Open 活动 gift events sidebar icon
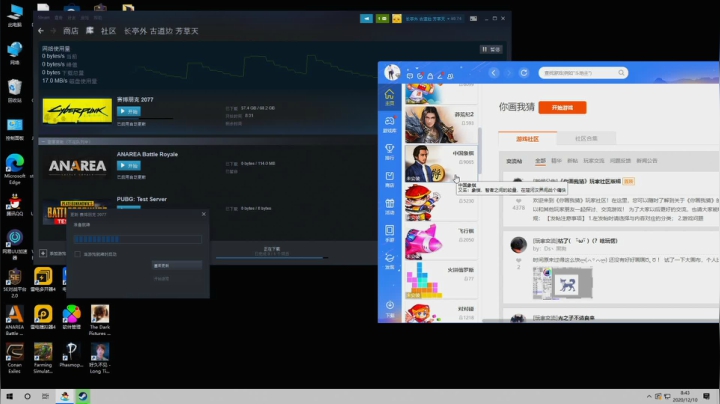Image resolution: width=720 pixels, height=404 pixels. coord(389,207)
